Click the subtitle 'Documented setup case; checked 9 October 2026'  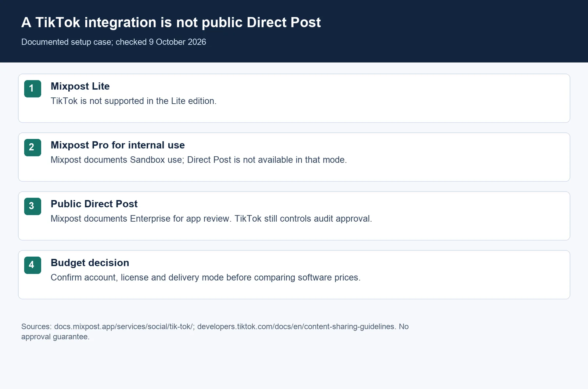114,42
